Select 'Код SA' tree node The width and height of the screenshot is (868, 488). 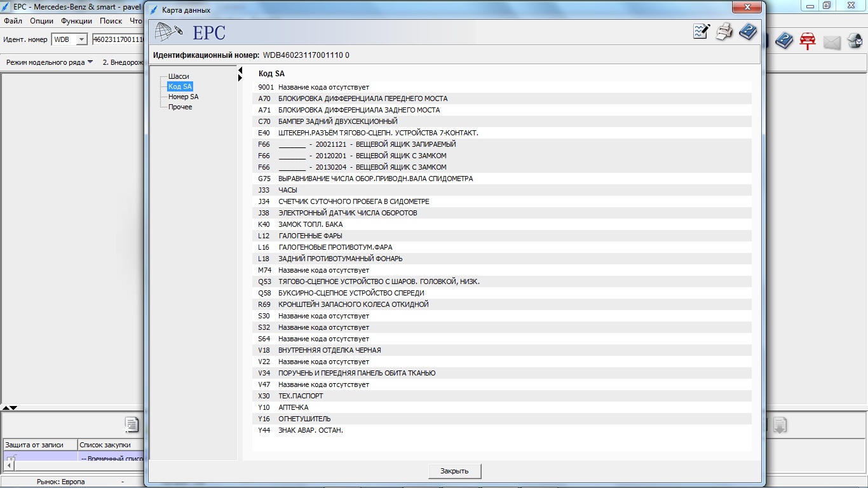click(180, 86)
